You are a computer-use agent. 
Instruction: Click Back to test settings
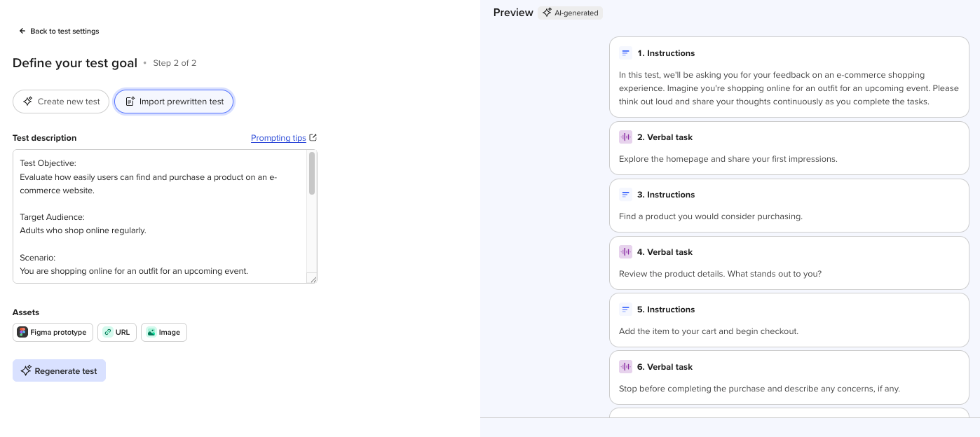click(63, 31)
